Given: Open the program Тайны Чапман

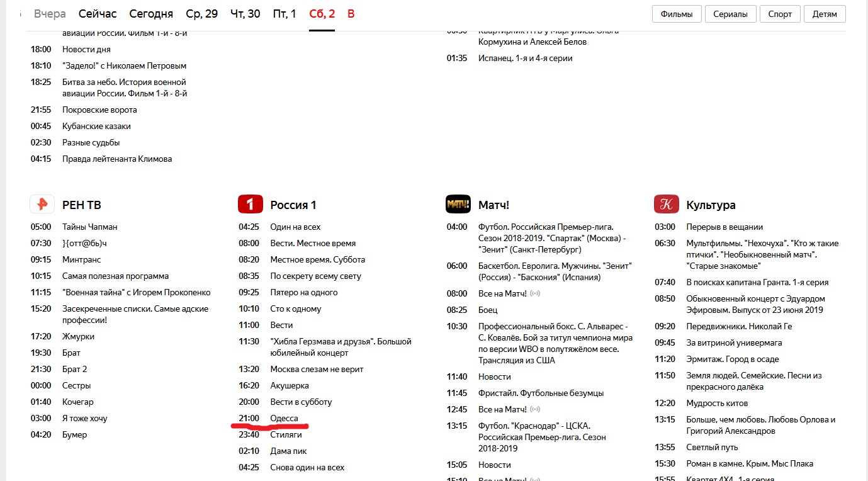Looking at the screenshot, I should [x=90, y=227].
